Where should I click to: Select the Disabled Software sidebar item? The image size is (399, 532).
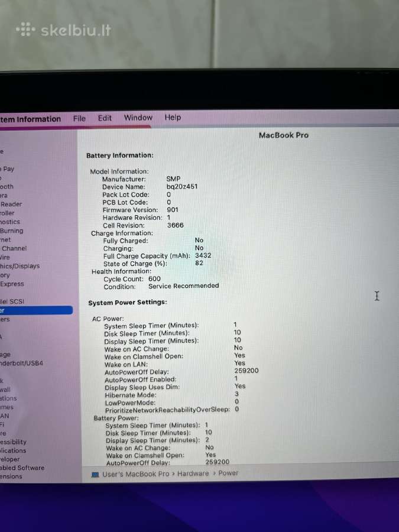[22, 468]
